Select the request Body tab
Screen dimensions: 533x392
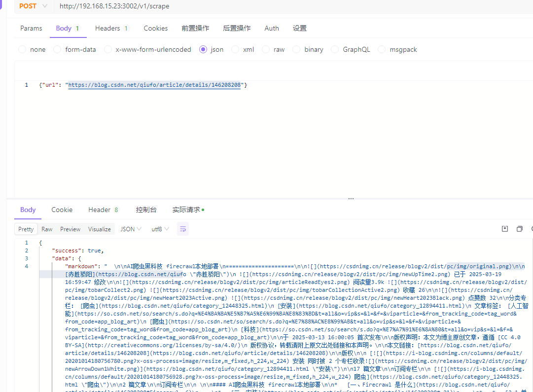pos(68,28)
